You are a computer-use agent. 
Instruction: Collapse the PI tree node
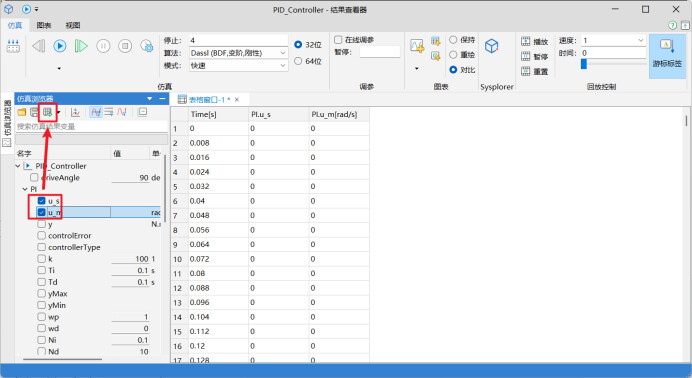(25, 189)
